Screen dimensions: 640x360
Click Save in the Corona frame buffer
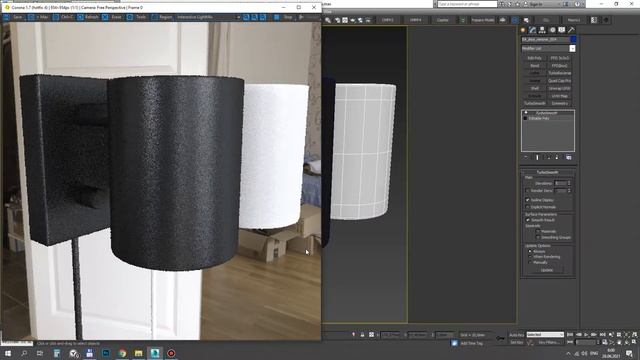[13, 17]
